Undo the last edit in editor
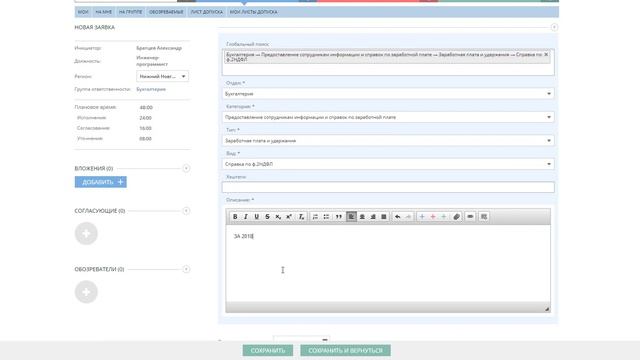 pos(398,217)
